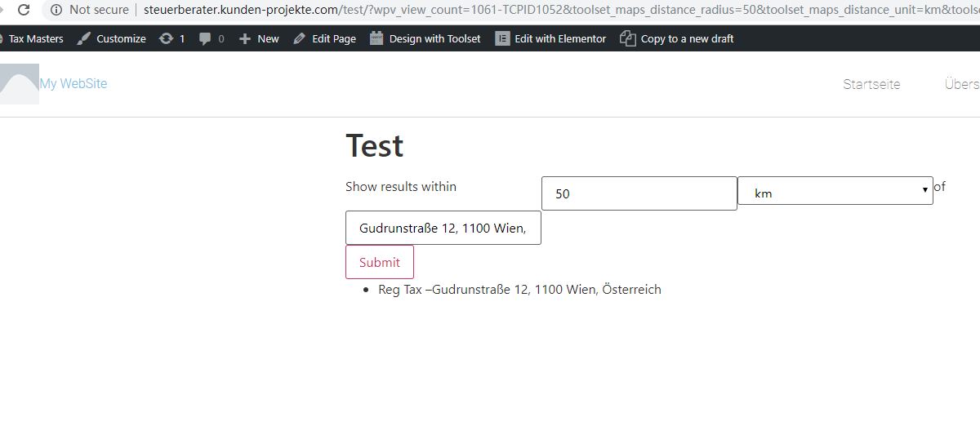
Task: Go to the Startseite navigation item
Action: 871,84
